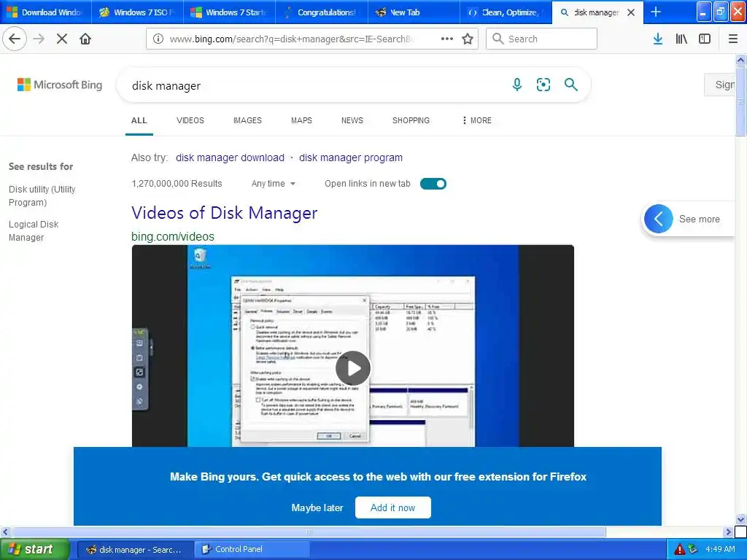Image resolution: width=747 pixels, height=560 pixels.
Task: Bookmark this page with the star icon
Action: pos(468,39)
